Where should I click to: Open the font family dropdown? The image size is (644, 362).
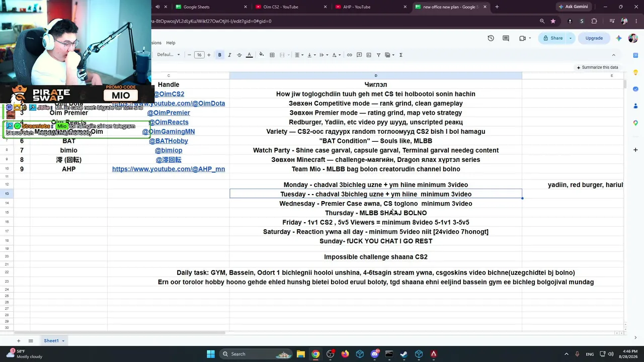pyautogui.click(x=168, y=55)
